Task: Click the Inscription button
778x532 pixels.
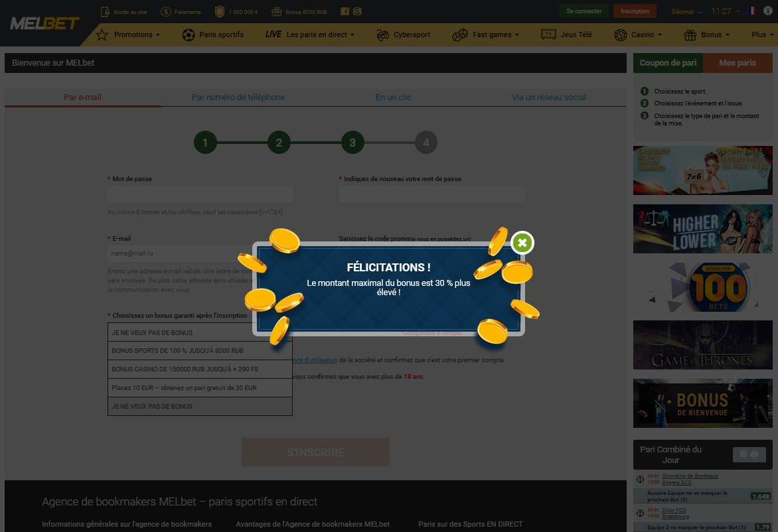Action: click(x=635, y=11)
